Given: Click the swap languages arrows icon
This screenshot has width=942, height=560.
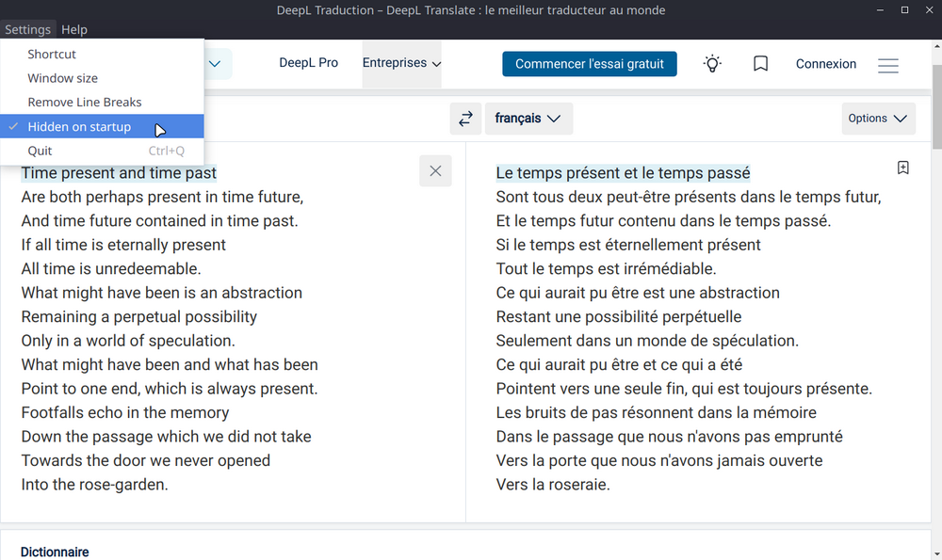Looking at the screenshot, I should (x=464, y=119).
